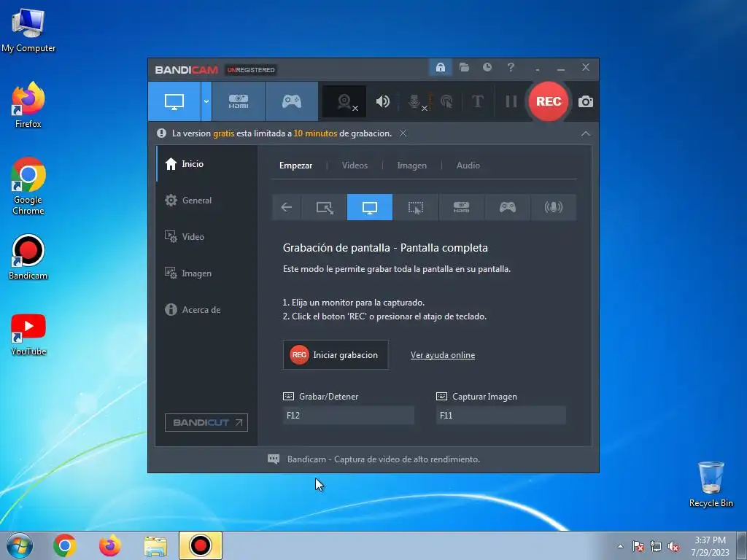
Task: Switch to the Videos tab
Action: (355, 166)
